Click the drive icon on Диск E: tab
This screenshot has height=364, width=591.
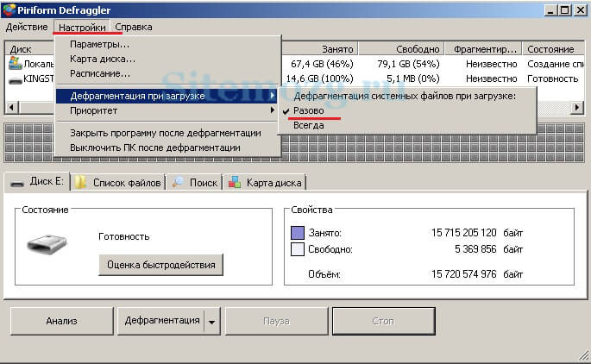(17, 183)
